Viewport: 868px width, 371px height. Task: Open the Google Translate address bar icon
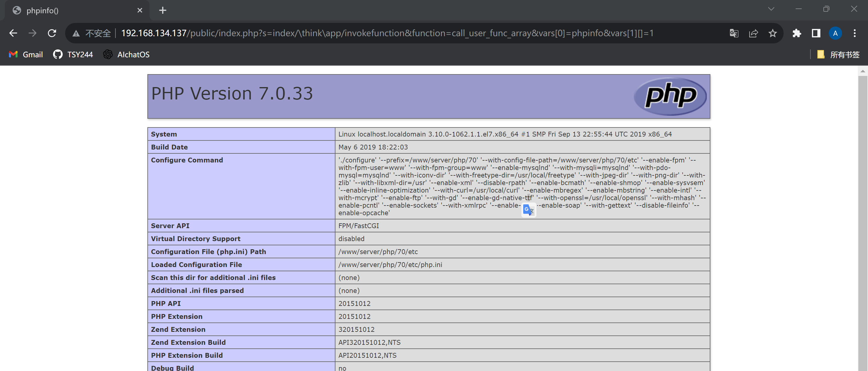point(734,33)
